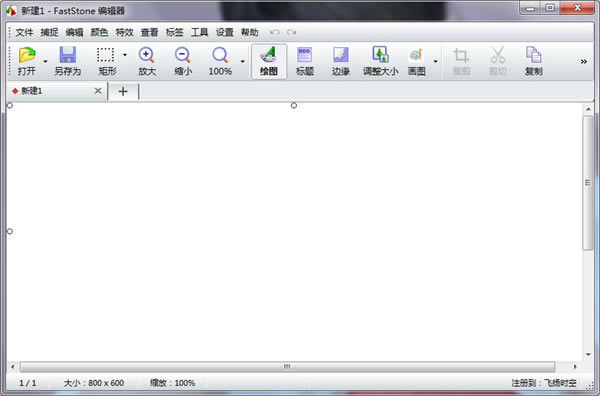
Task: Click the 边缘 edge effect icon
Action: click(x=341, y=55)
